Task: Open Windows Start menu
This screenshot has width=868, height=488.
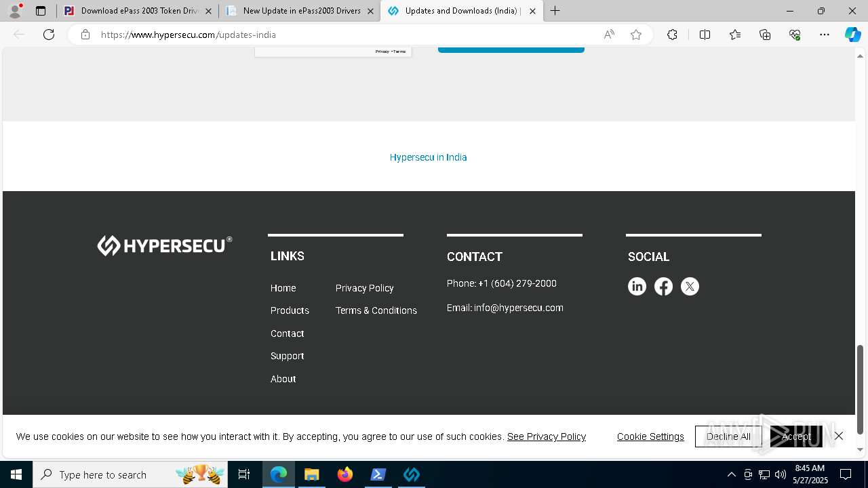Action: 16,474
